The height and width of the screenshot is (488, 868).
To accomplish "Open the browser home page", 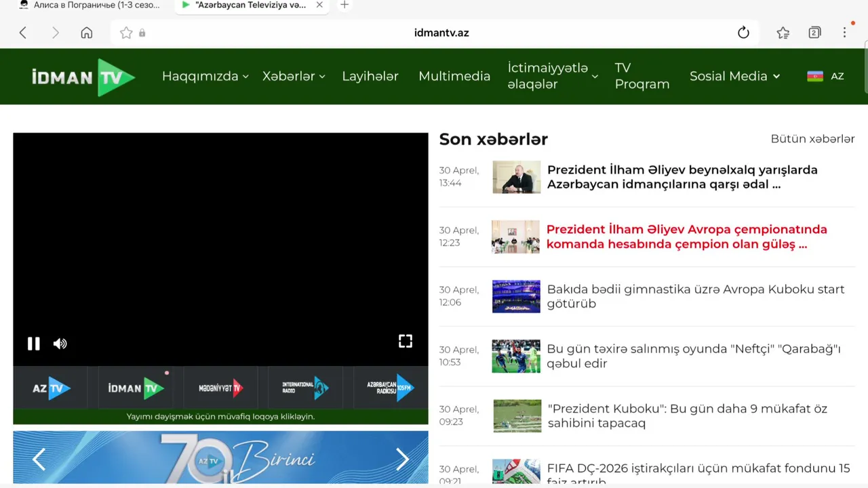I will click(x=87, y=33).
